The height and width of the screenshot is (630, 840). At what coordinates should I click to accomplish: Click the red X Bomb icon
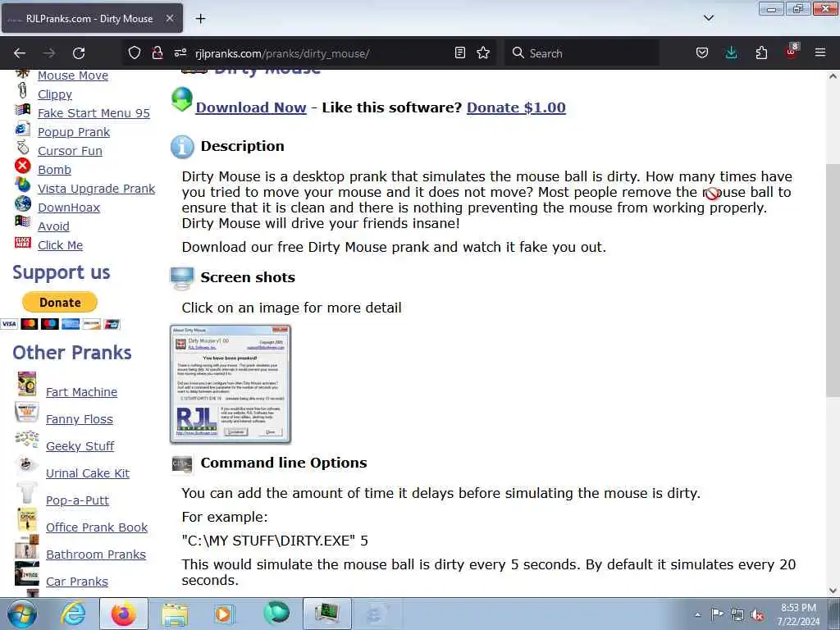(x=22, y=166)
